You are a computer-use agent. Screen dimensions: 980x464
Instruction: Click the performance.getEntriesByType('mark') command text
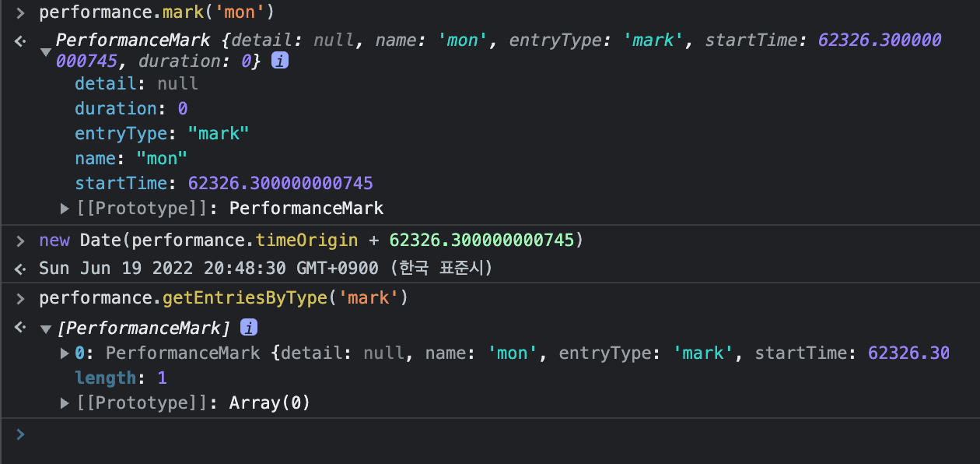pos(224,298)
